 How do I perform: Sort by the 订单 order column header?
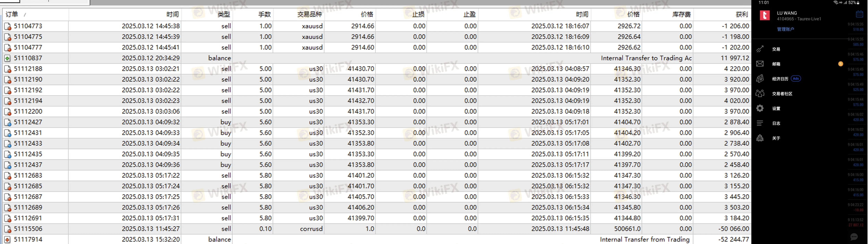[12, 14]
